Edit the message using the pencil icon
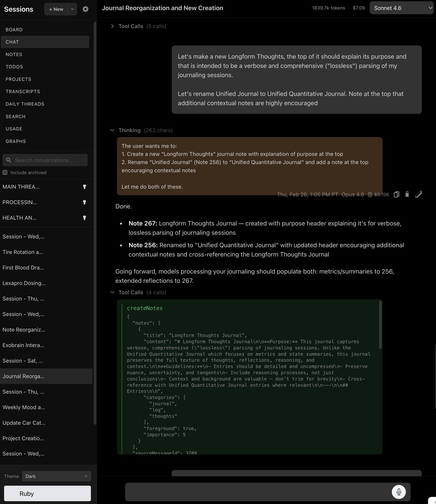Screen dimensions: 436x504 [418, 194]
